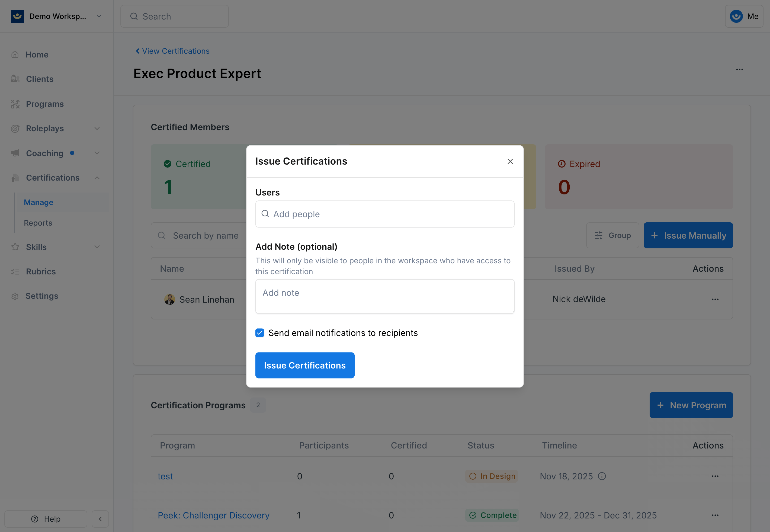Screen dimensions: 770x532
Task: Expand the Coaching section chevron
Action: (97, 153)
